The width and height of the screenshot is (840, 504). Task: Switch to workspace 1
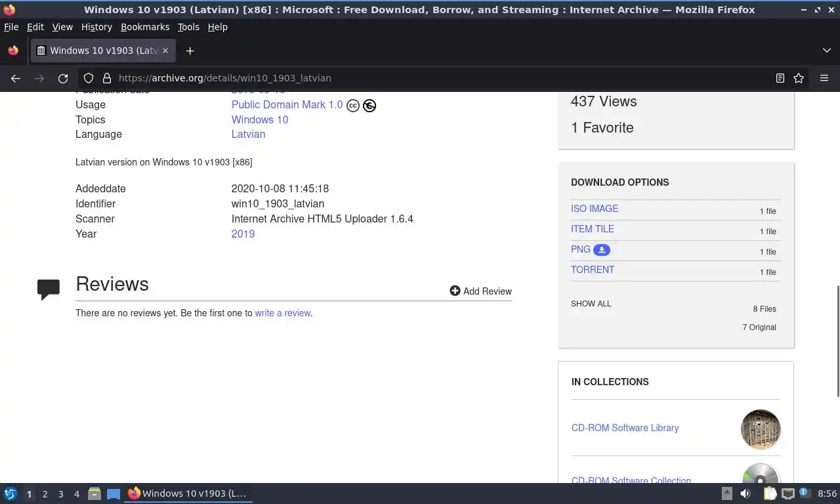(29, 493)
